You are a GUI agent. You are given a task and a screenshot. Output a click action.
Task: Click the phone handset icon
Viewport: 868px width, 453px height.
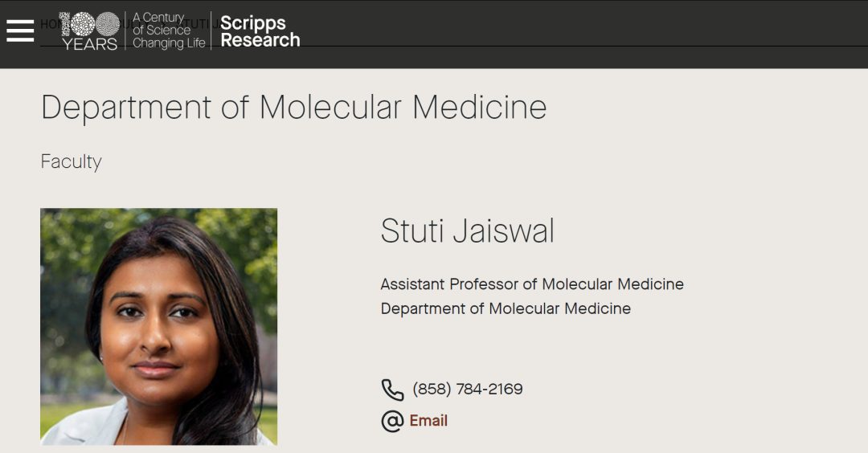pyautogui.click(x=392, y=390)
